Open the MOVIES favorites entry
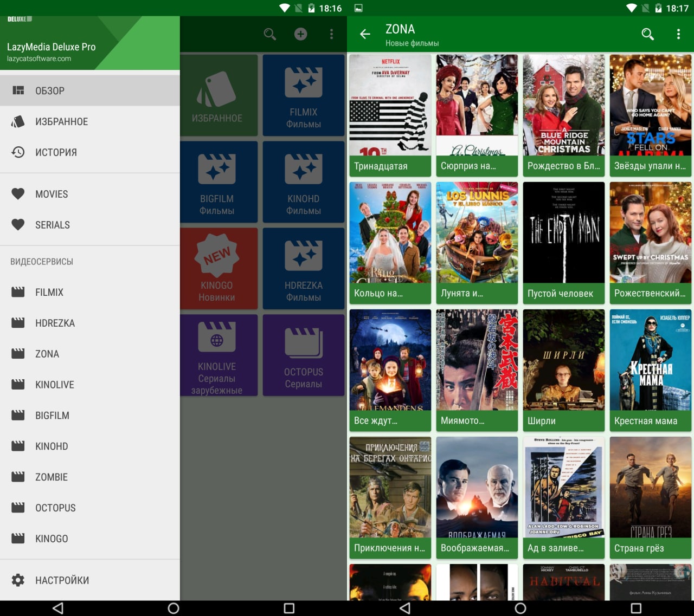Image resolution: width=694 pixels, height=616 pixels. pos(90,194)
